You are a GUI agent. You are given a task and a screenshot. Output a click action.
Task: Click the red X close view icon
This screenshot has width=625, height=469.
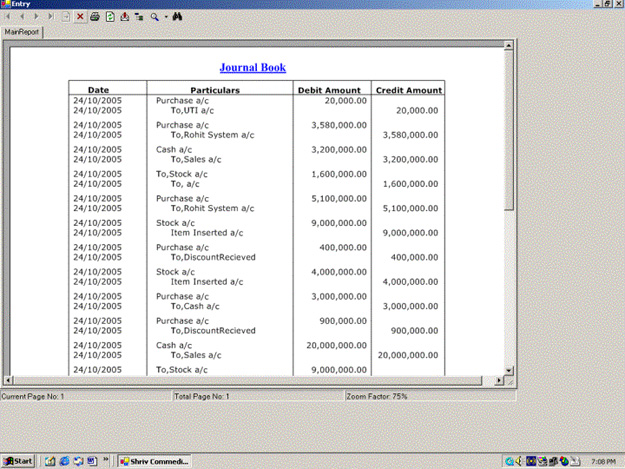point(79,17)
